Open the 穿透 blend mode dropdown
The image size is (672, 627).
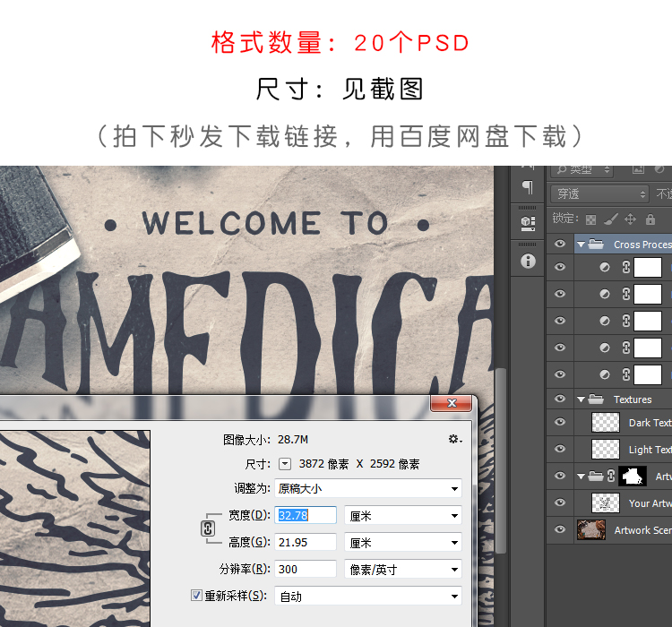pyautogui.click(x=599, y=193)
